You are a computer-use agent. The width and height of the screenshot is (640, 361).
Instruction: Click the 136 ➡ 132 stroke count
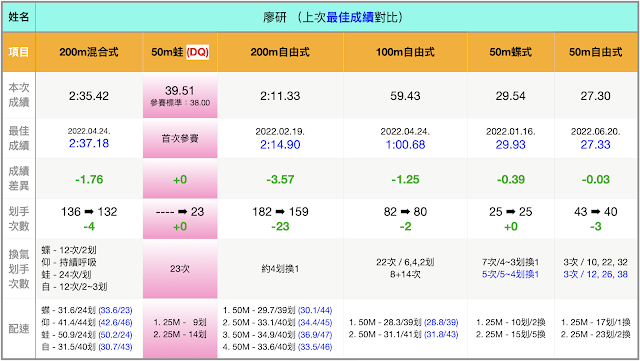[89, 212]
